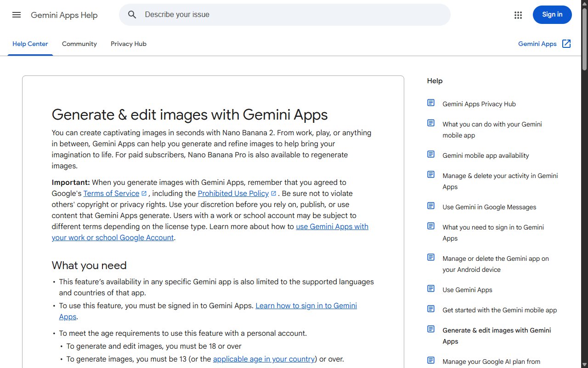Viewport: 588px width, 368px height.
Task: Click the Sign in button
Action: click(x=552, y=15)
